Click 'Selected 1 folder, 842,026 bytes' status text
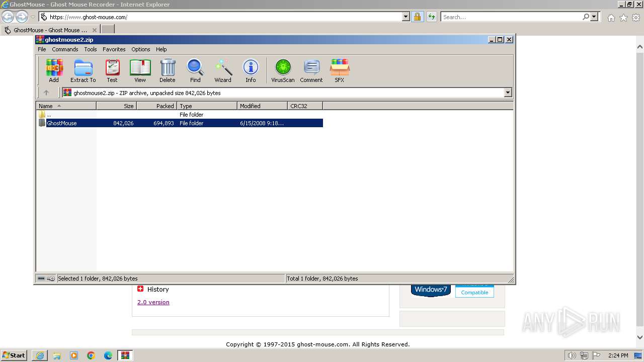The image size is (644, 362). click(98, 279)
